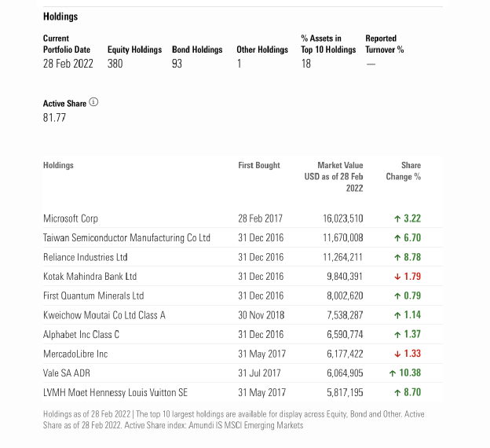
Task: Click Alphabet share change 1.37
Action: (412, 335)
